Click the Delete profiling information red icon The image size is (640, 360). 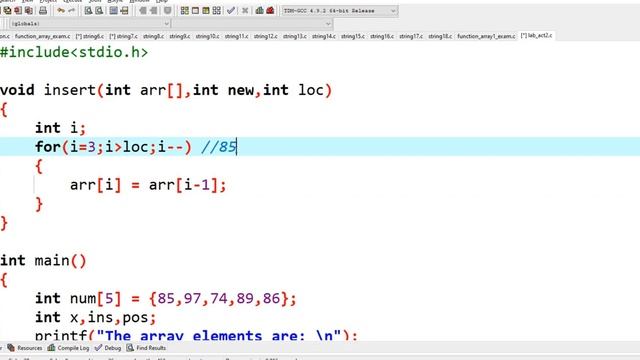(x=270, y=11)
